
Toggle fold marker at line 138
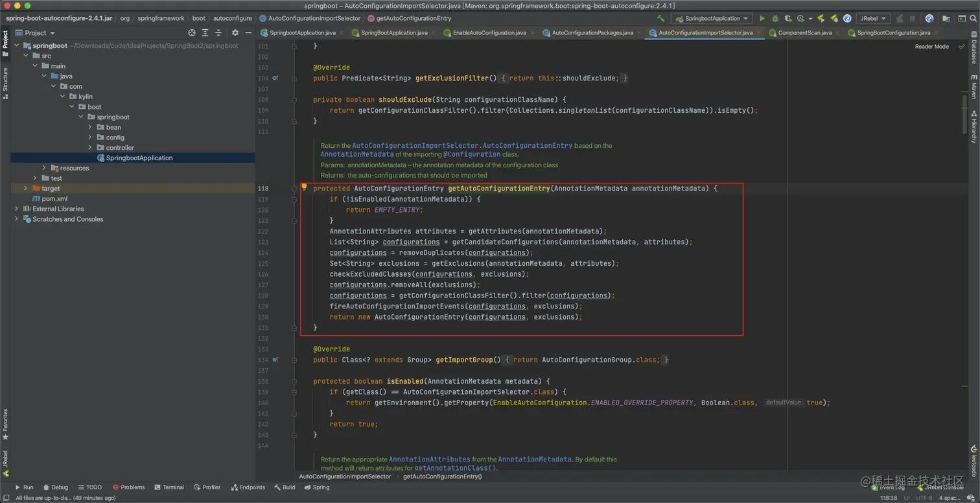click(x=294, y=382)
